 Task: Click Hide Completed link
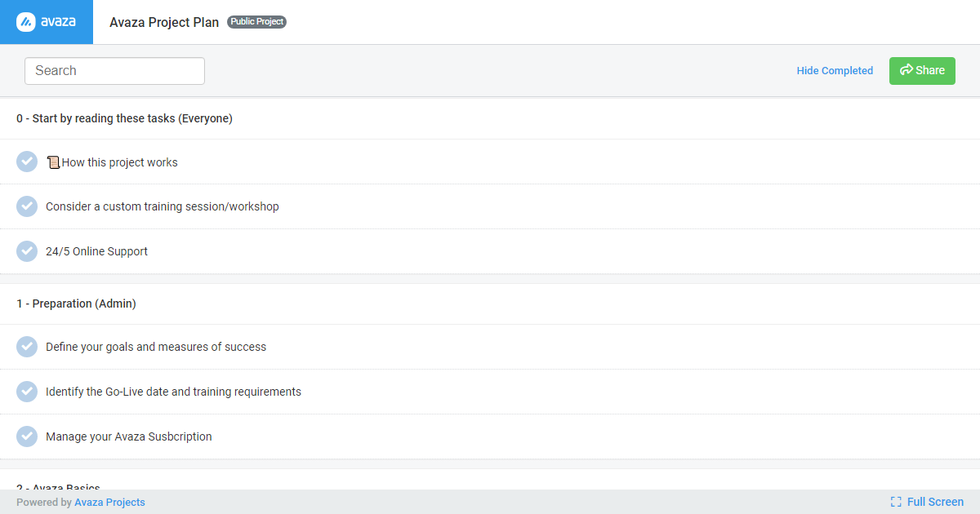click(835, 71)
